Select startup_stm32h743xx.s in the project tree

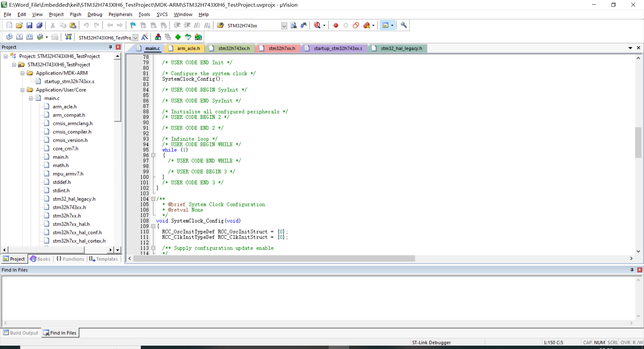pyautogui.click(x=69, y=82)
